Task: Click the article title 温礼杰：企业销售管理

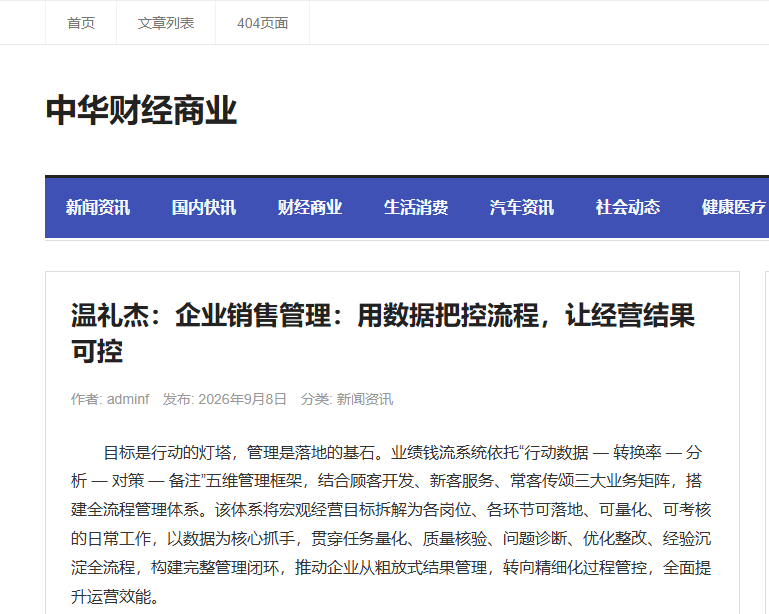Action: [383, 333]
